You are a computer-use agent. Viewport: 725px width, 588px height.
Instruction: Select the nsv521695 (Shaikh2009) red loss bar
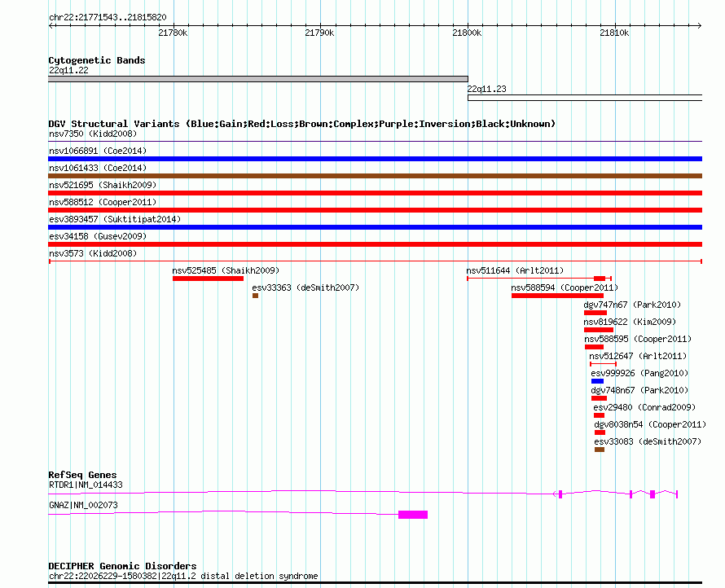point(375,193)
